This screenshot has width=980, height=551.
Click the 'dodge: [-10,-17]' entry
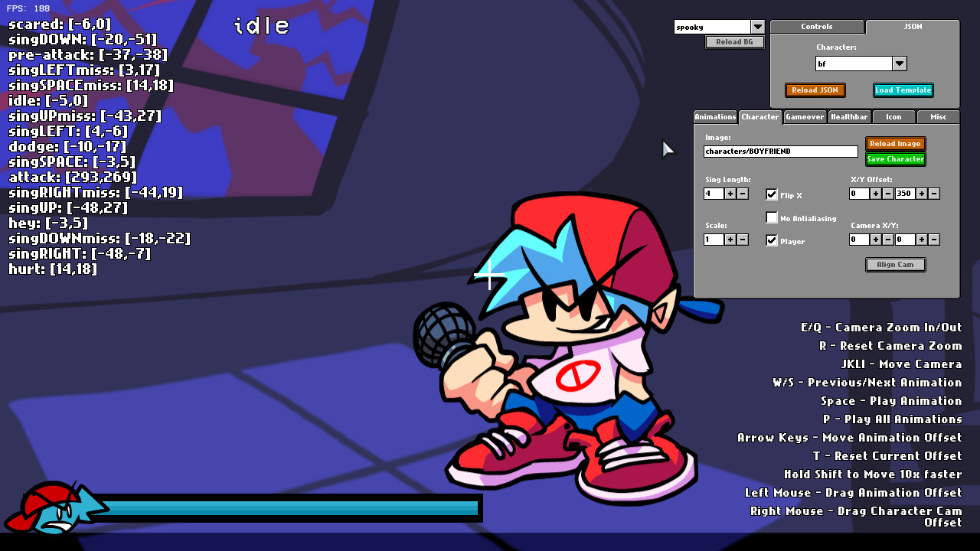point(67,146)
